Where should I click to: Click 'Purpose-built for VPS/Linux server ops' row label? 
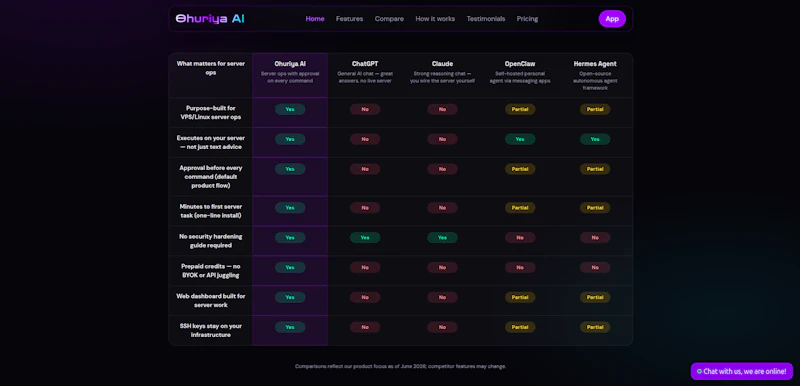pos(211,113)
